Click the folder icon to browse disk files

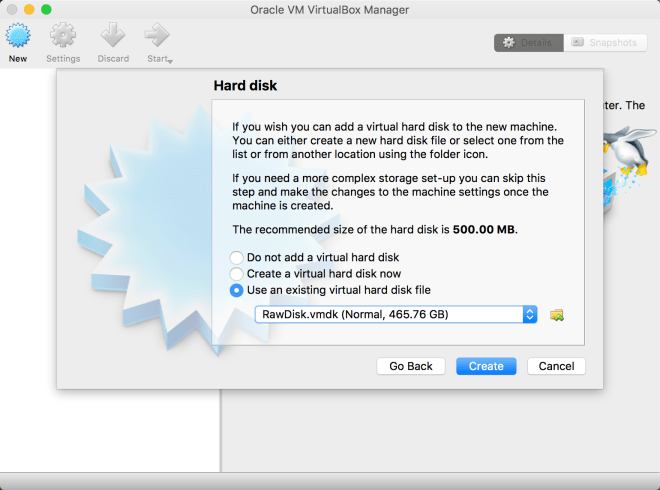click(x=557, y=315)
